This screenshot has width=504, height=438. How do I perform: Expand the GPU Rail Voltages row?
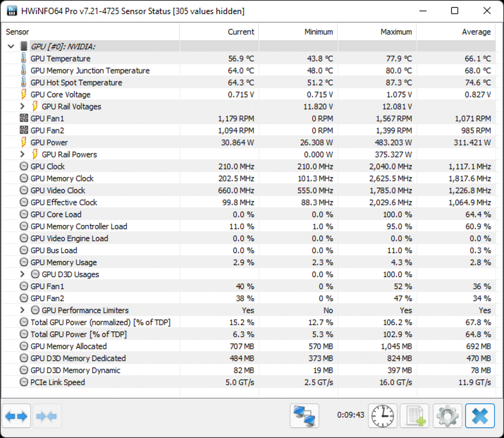[22, 106]
